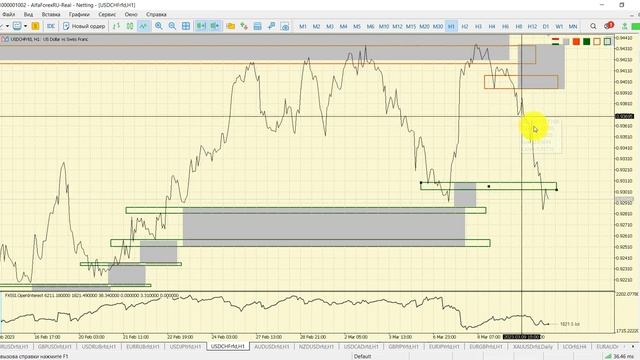
Task: Click the orange color swatch on chart
Action: click(576, 42)
